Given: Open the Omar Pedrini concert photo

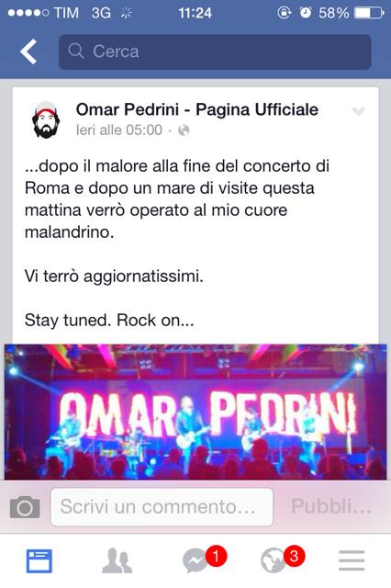Looking at the screenshot, I should pyautogui.click(x=195, y=412).
